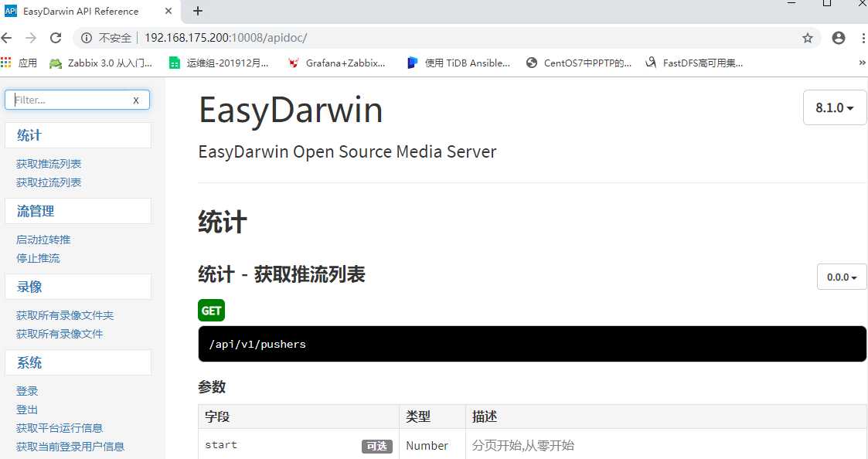Viewport: 868px width, 459px height.
Task: Open the CentOS7中PPTP bookmark
Action: pos(578,63)
